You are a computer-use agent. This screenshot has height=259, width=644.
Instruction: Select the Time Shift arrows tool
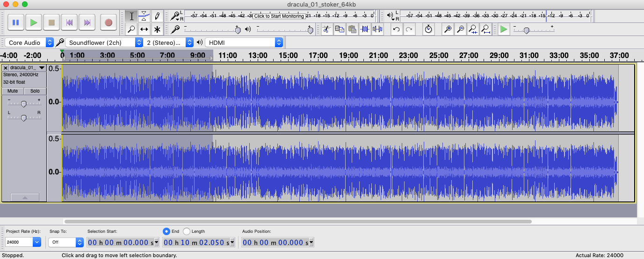[145, 29]
